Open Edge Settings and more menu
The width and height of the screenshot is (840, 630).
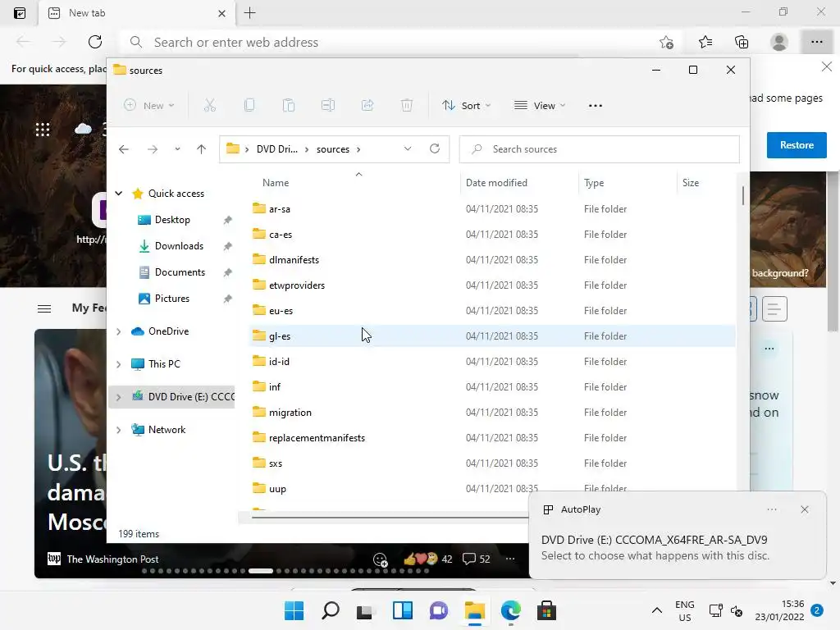point(816,42)
